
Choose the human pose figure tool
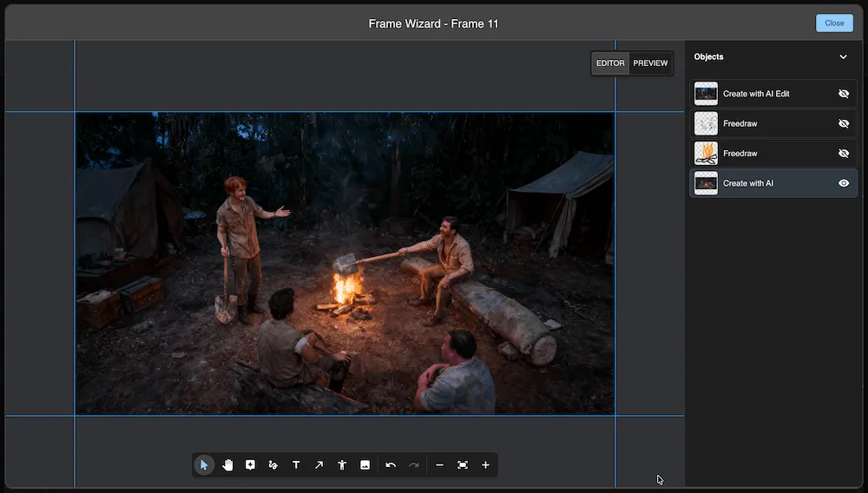pyautogui.click(x=342, y=464)
